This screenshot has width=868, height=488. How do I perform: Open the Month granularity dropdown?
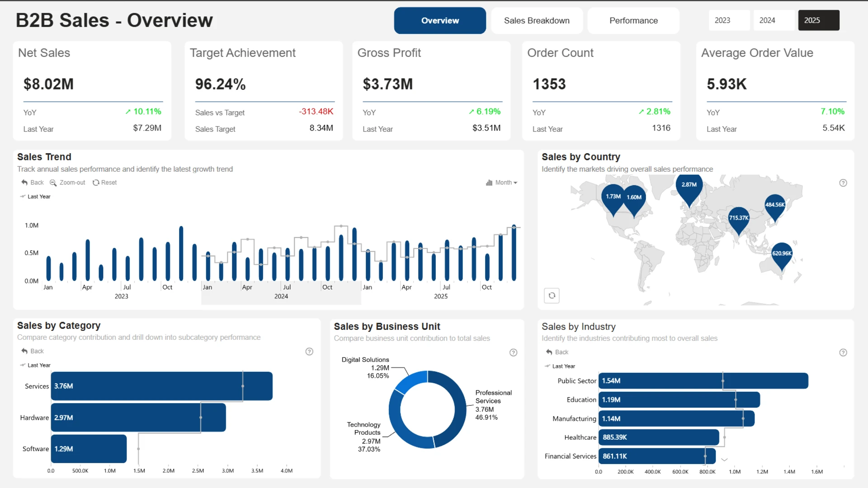tap(502, 183)
